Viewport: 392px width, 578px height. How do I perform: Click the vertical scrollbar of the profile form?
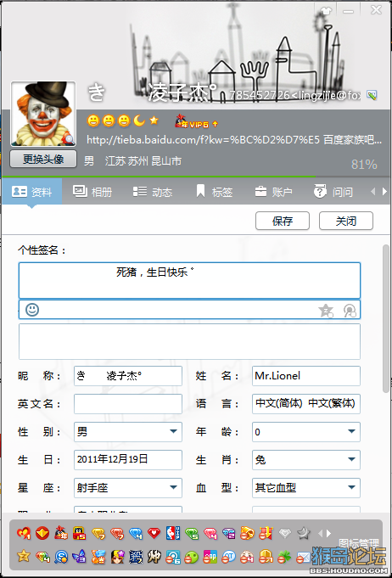[x=386, y=318]
